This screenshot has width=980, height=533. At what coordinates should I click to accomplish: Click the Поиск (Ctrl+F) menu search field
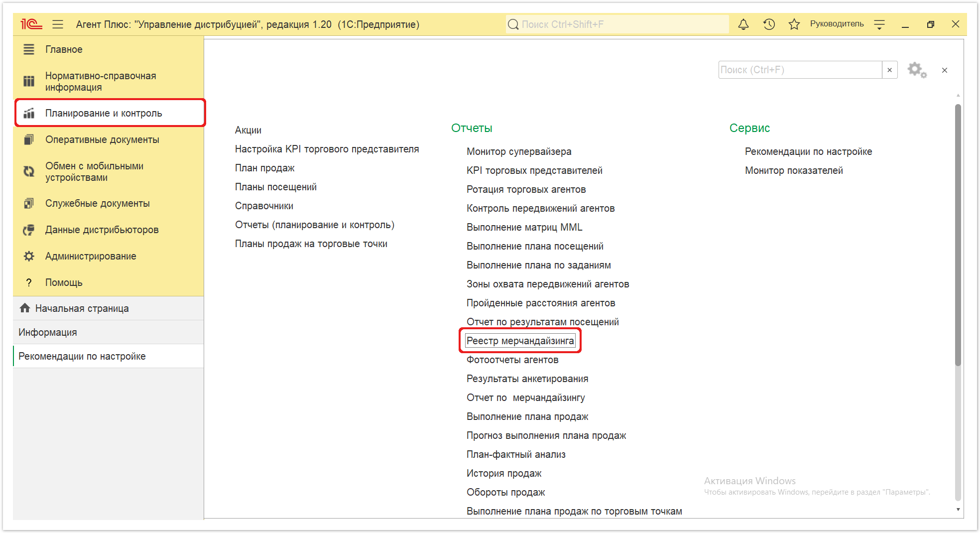(x=800, y=70)
